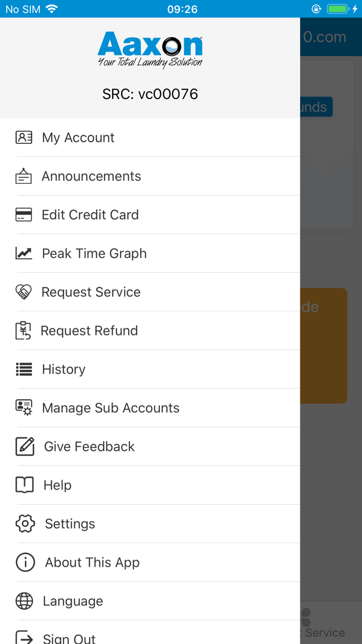Select the Request Refund clipboard icon

(24, 330)
